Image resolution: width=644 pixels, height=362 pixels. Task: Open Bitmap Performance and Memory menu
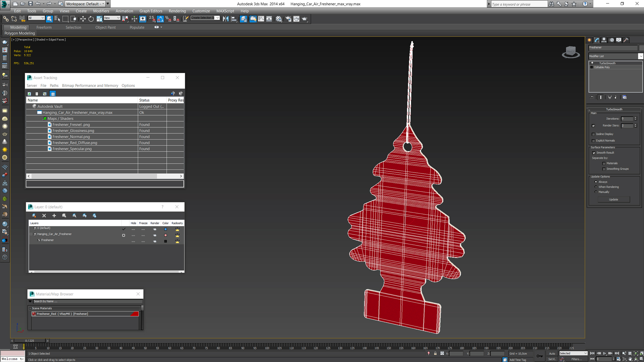90,85
